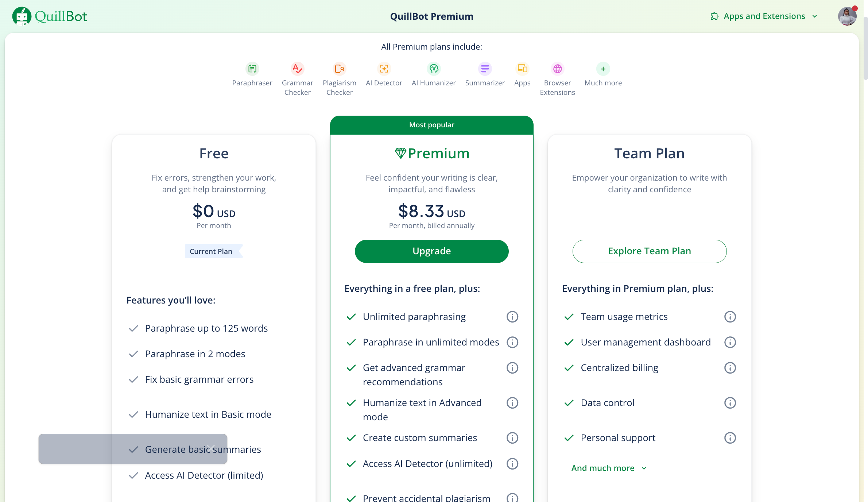Image resolution: width=868 pixels, height=502 pixels.
Task: Open the Apps and Extensions dropdown
Action: (764, 16)
